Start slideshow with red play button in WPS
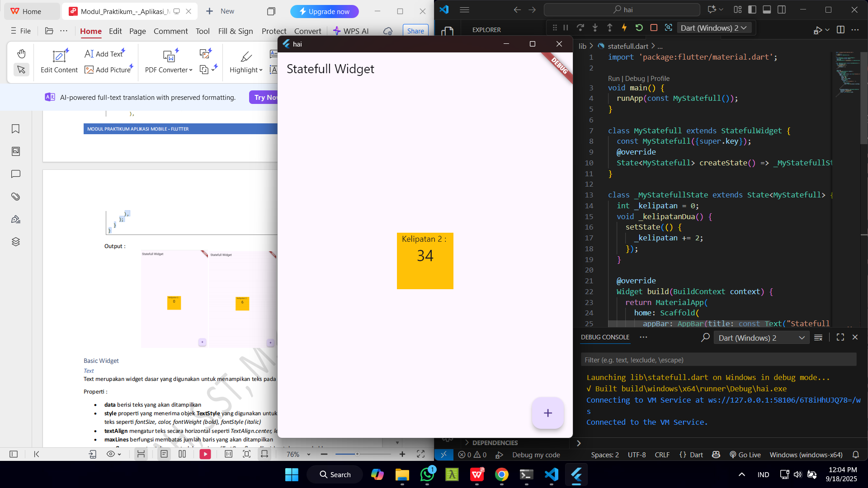Image resolution: width=868 pixels, height=488 pixels. click(x=205, y=454)
